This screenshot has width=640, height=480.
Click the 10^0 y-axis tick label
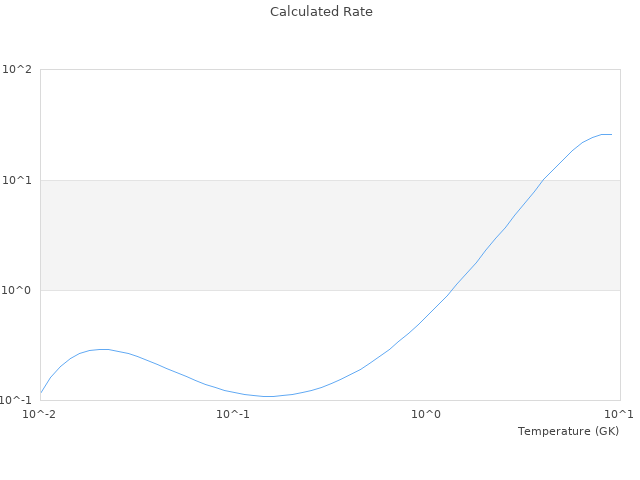pyautogui.click(x=18, y=290)
